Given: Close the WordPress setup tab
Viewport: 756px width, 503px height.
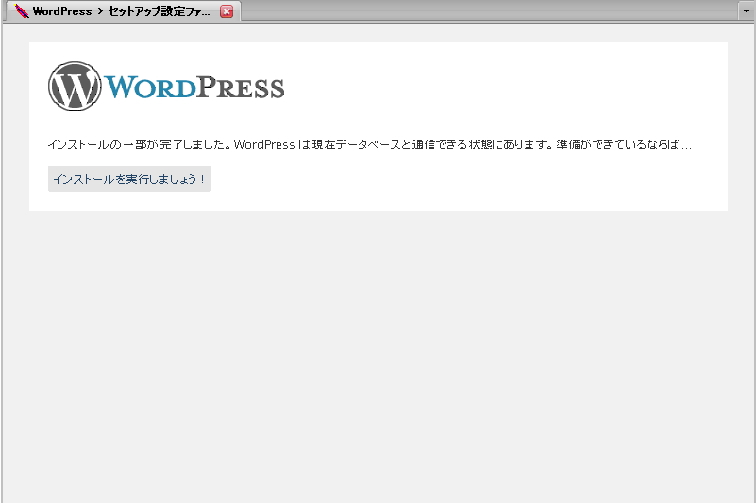Looking at the screenshot, I should [227, 12].
